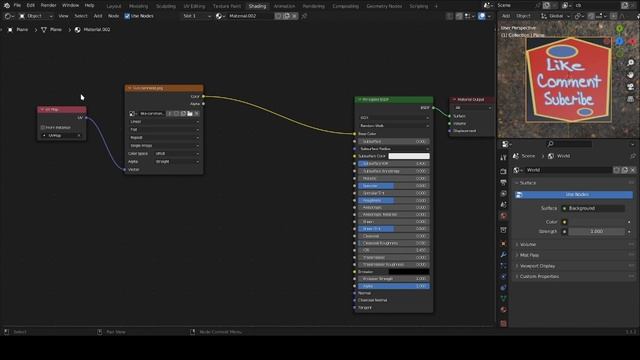Open the Alpha Straight dropdown
Viewport: 640px width, 360px height.
tap(177, 162)
